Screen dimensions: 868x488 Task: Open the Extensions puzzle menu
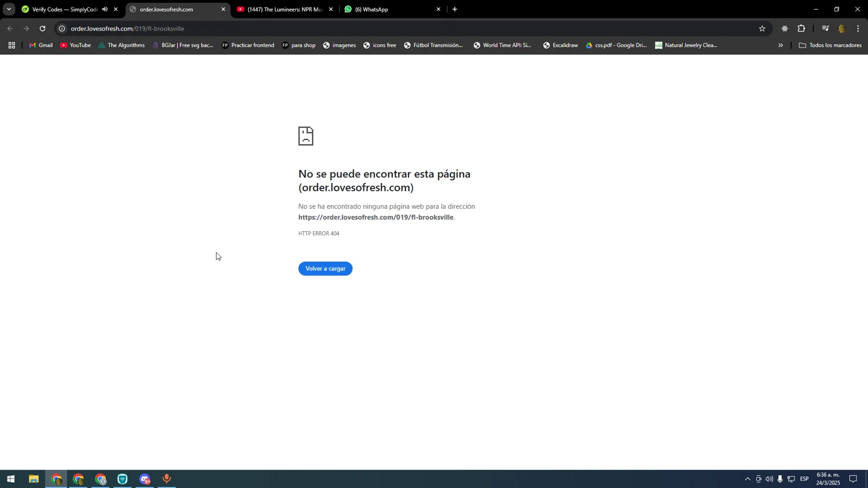pos(801,28)
